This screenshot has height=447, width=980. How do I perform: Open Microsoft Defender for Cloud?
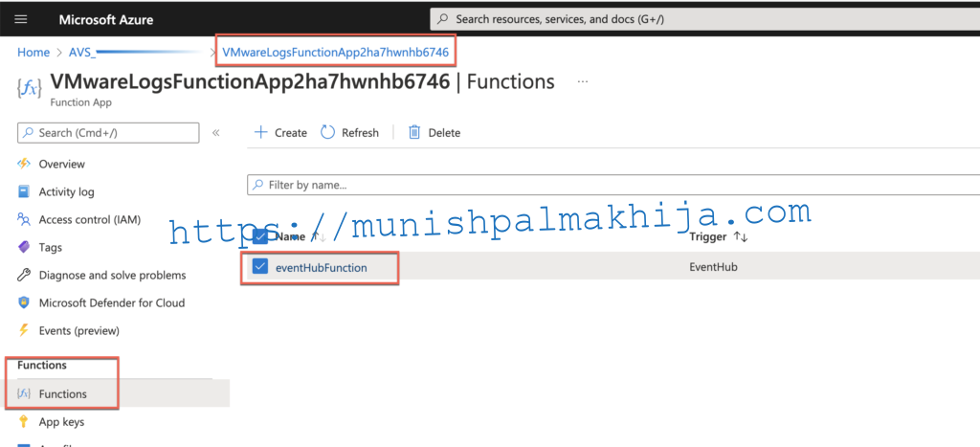pos(111,303)
